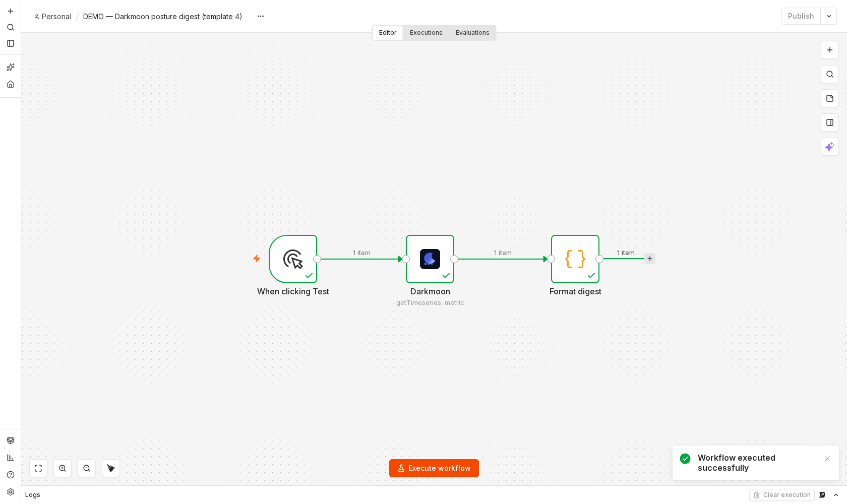Click the 1 item label before Format digest

(x=503, y=253)
